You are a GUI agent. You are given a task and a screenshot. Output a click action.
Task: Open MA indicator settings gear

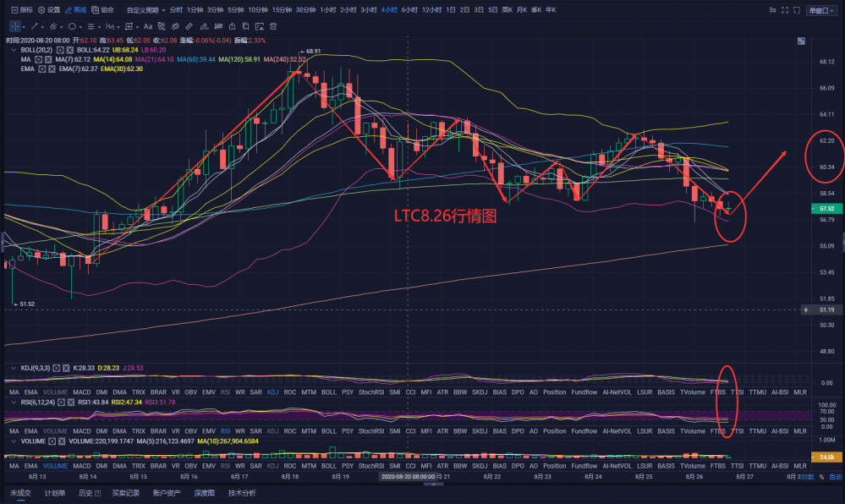[38, 59]
